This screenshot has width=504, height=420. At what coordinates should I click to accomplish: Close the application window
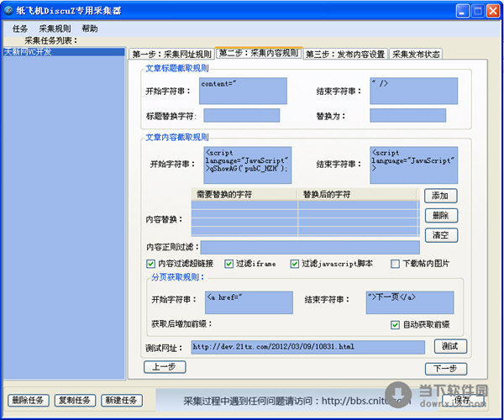click(x=493, y=11)
